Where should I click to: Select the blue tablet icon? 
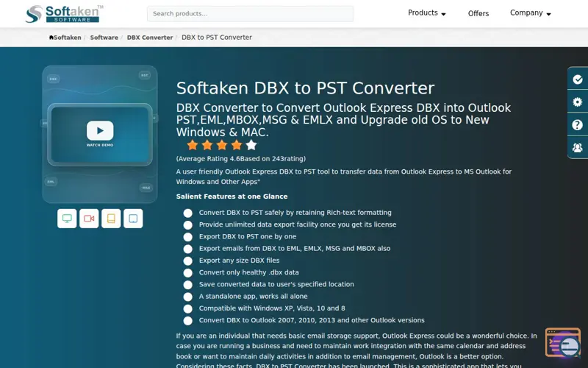coord(133,219)
